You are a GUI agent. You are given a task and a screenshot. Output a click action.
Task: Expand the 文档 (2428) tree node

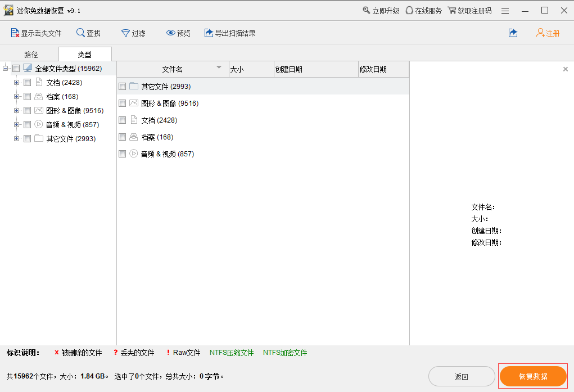pyautogui.click(x=16, y=83)
